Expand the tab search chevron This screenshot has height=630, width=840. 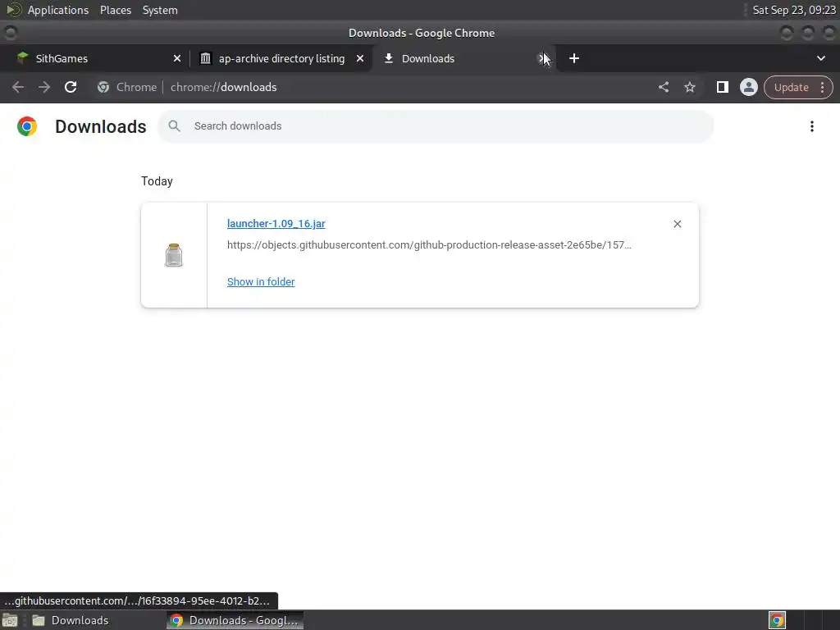pyautogui.click(x=820, y=58)
